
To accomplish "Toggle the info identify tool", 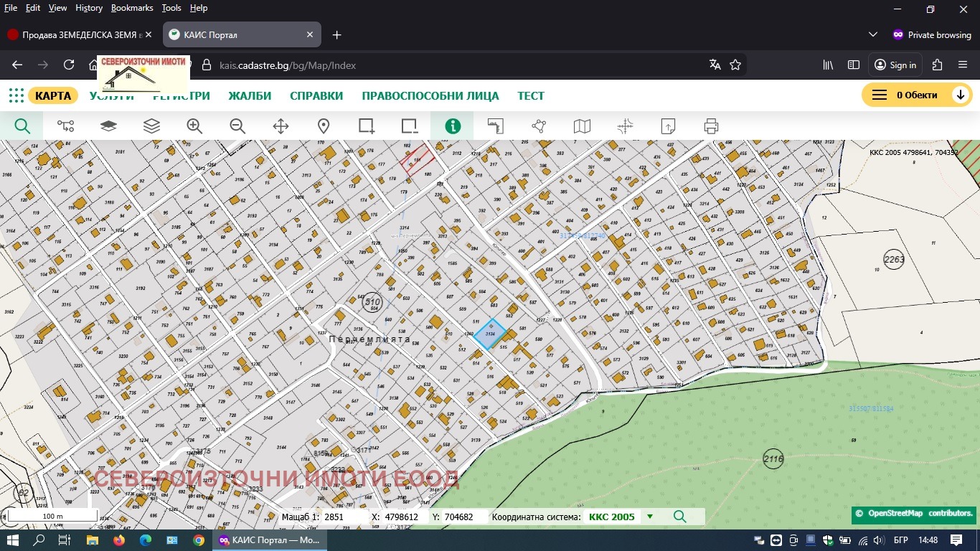I will [453, 126].
